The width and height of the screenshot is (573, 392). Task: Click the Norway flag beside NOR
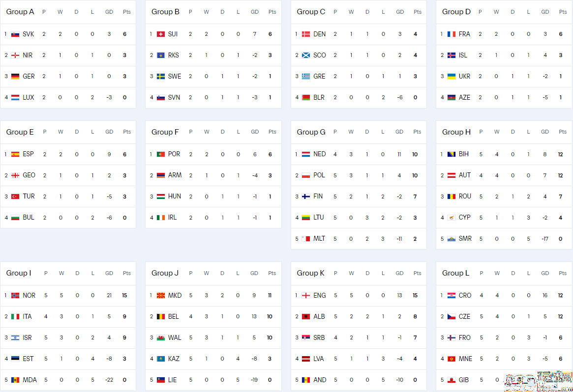coord(15,296)
